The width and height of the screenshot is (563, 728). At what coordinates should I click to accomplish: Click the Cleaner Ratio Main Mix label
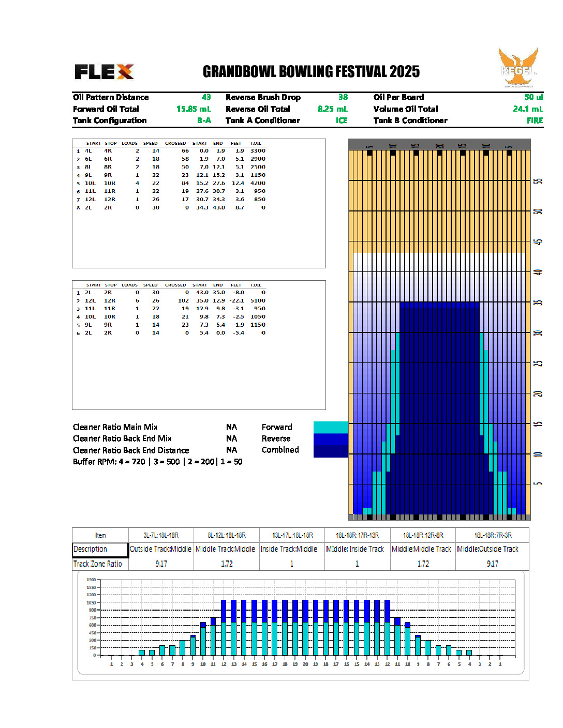click(115, 427)
